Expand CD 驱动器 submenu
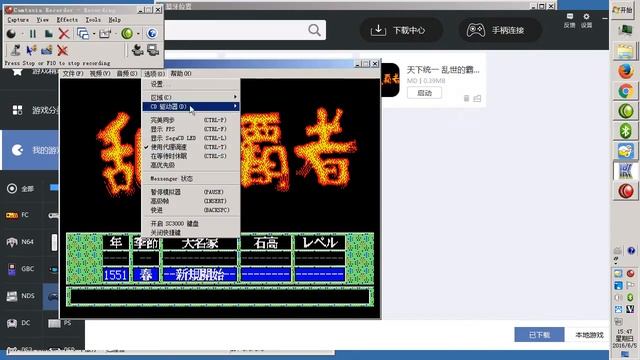The height and width of the screenshot is (360, 640). 191,107
